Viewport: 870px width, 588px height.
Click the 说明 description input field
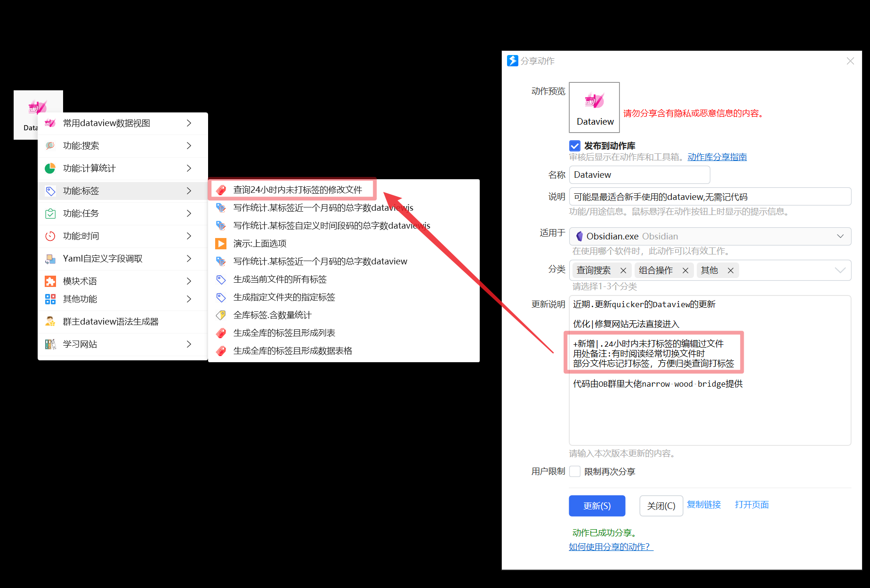(x=710, y=197)
